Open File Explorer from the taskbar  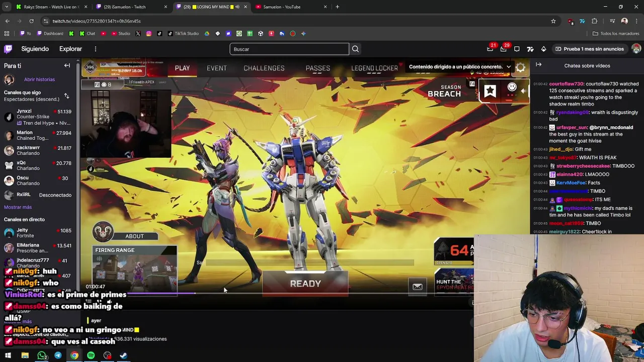25,355
